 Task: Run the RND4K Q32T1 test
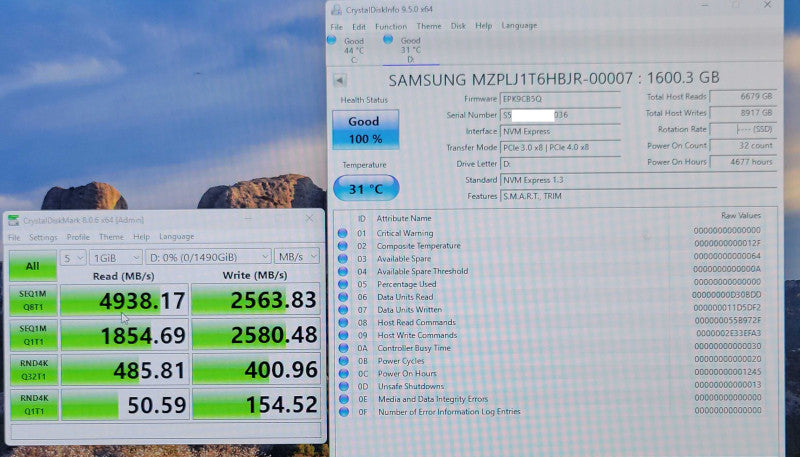click(x=34, y=370)
